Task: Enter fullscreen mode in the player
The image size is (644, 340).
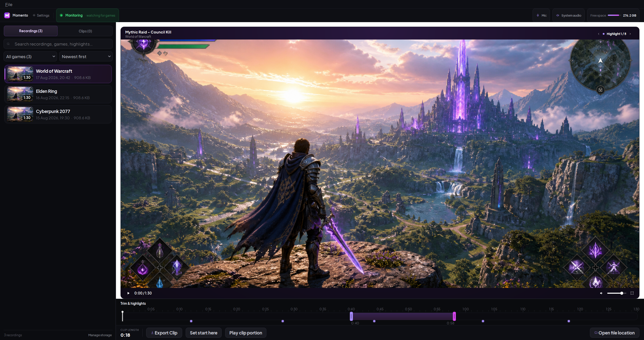Action: [632, 293]
